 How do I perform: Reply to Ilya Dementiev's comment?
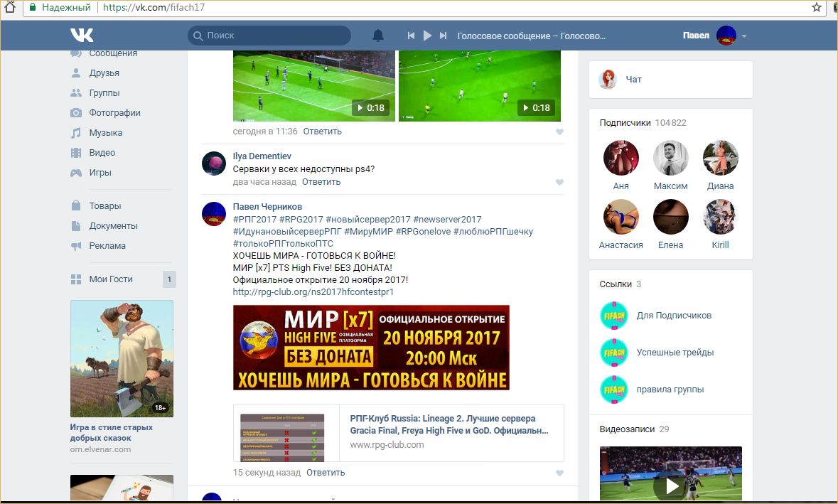(321, 182)
